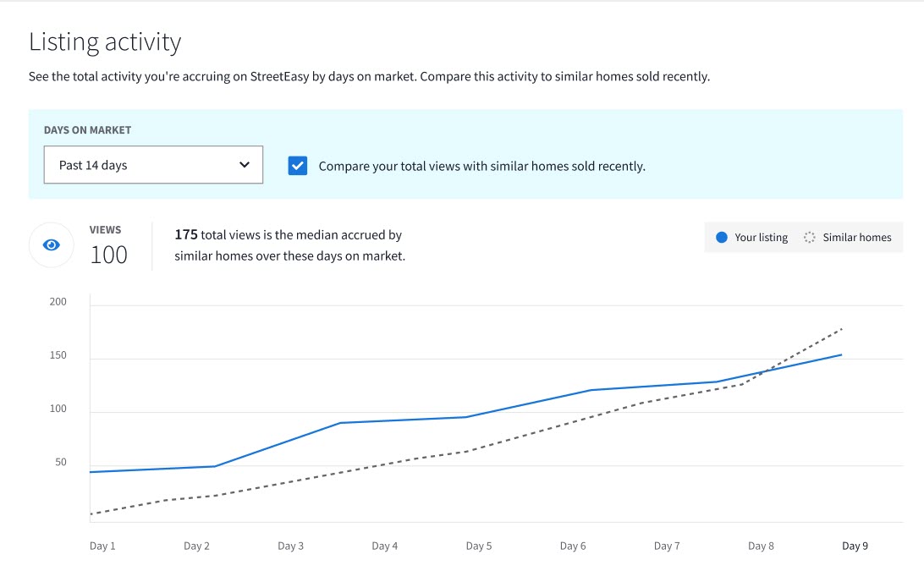Click the 175 total views text
Viewport: 924px width, 582px height.
pos(185,234)
